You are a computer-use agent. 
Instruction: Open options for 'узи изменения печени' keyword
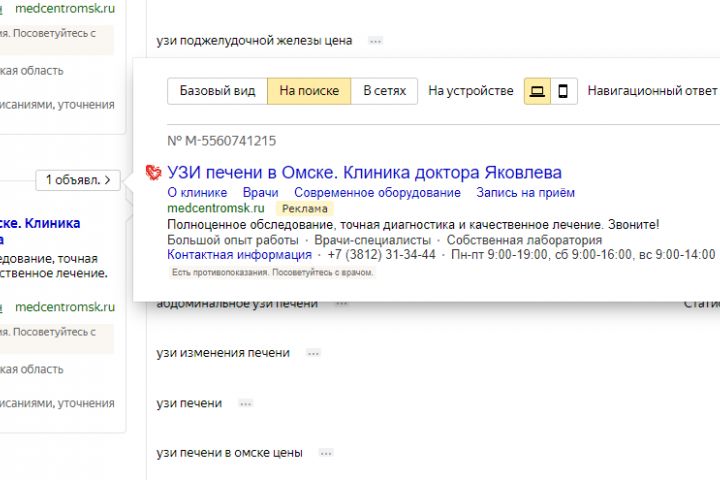pyautogui.click(x=314, y=353)
